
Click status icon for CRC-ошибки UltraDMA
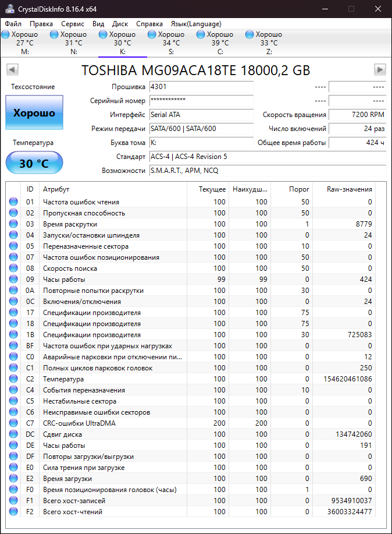tap(13, 423)
